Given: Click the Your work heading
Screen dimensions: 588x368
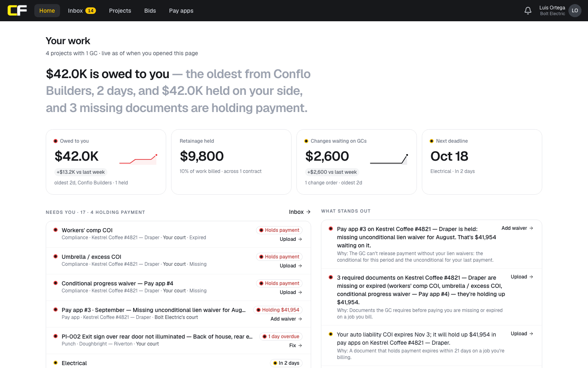Looking at the screenshot, I should 68,41.
